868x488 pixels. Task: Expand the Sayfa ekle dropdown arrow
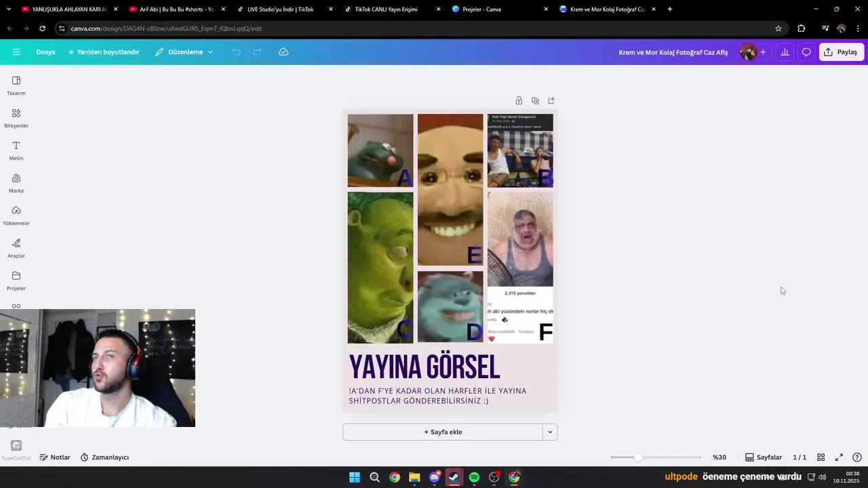[550, 432]
